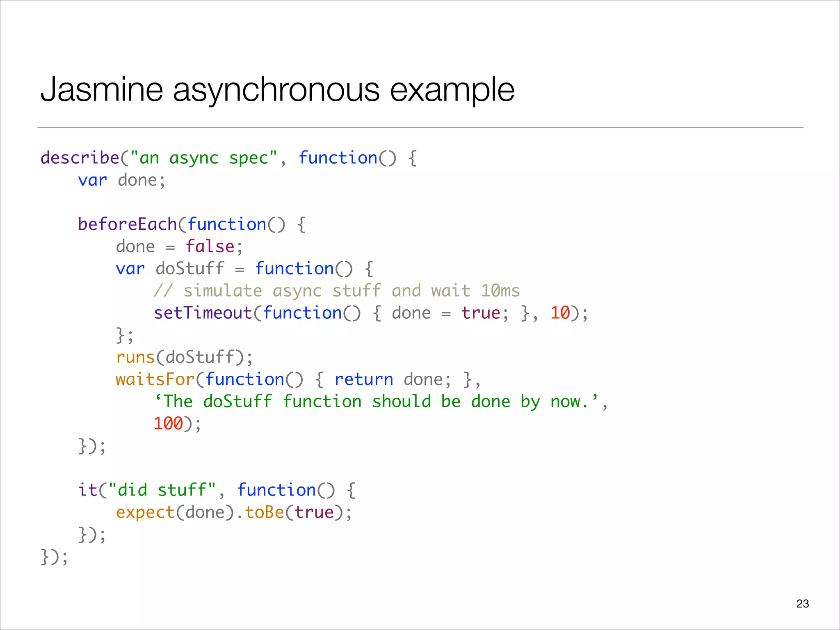
Task: Click the slide page number 23
Action: coord(803,604)
